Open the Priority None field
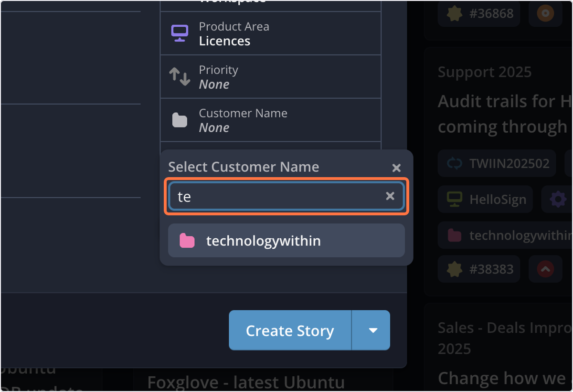The height and width of the screenshot is (392, 573). pos(270,77)
